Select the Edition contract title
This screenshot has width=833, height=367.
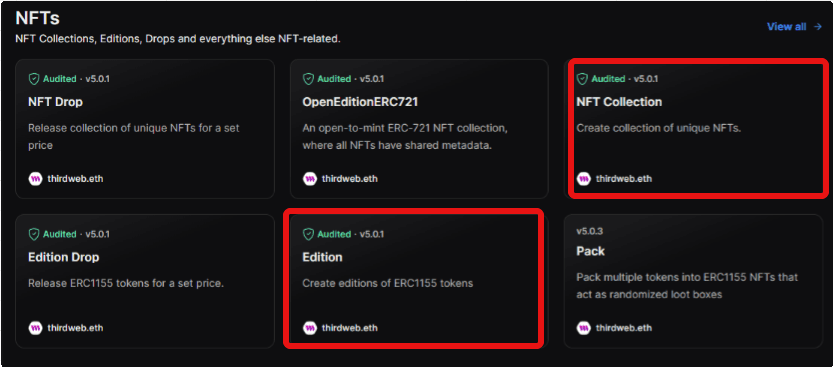point(322,257)
